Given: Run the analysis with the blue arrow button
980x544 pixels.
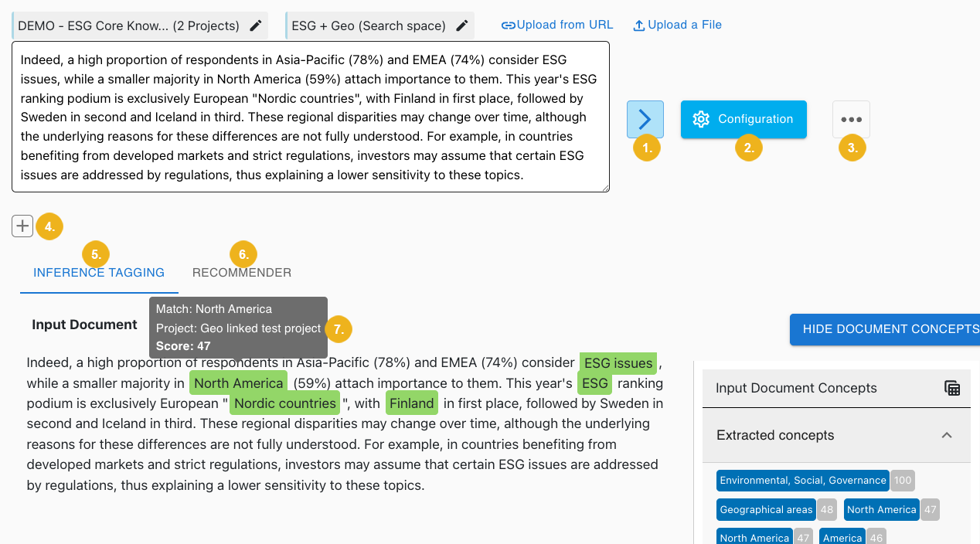Looking at the screenshot, I should click(645, 119).
